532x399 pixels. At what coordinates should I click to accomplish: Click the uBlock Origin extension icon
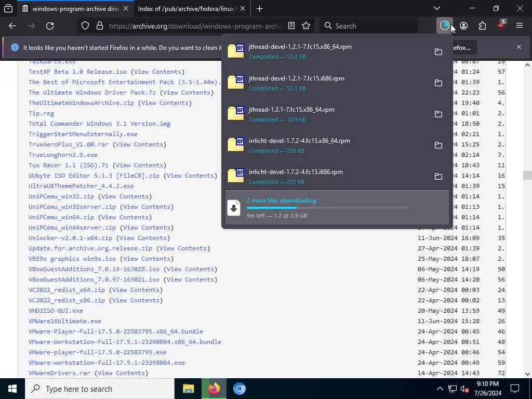click(501, 26)
